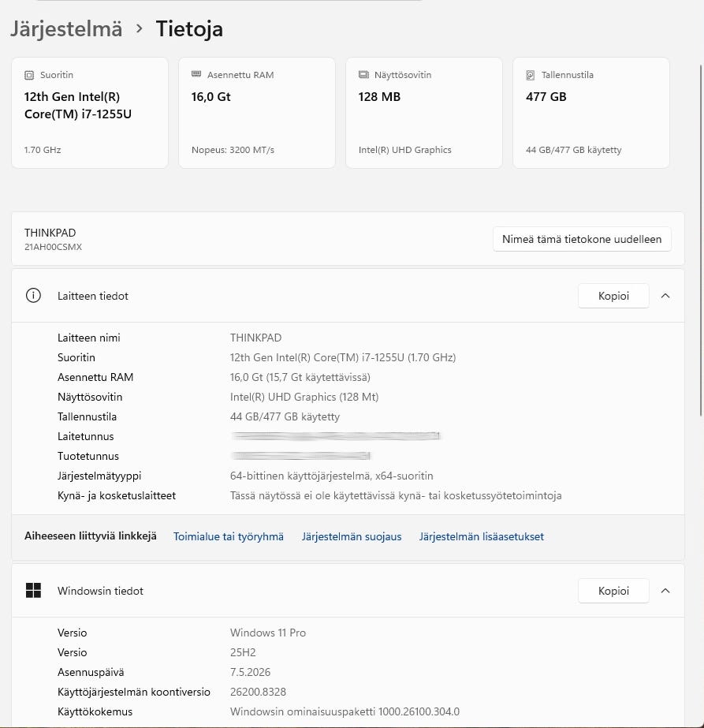
Task: Open the Näyttösovitin card showing 128 MB
Action: pos(423,113)
